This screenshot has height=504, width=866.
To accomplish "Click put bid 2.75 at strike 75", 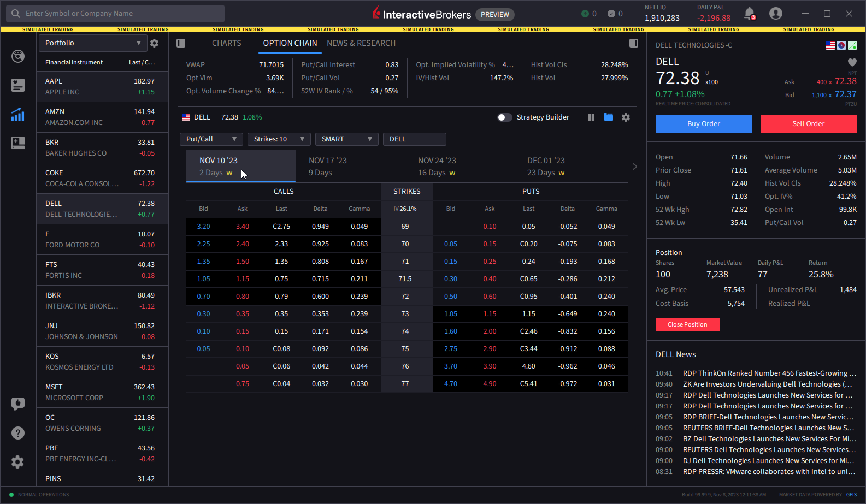I will click(451, 349).
